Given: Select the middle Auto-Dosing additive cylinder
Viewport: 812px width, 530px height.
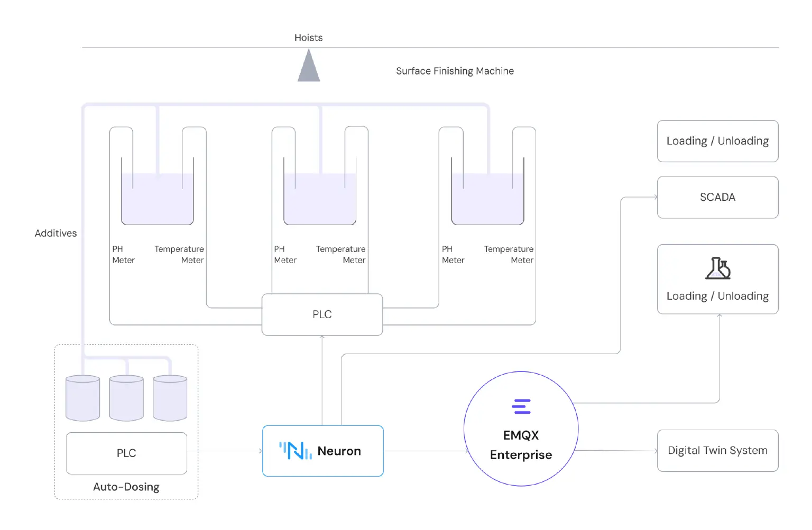Looking at the screenshot, I should click(x=126, y=398).
